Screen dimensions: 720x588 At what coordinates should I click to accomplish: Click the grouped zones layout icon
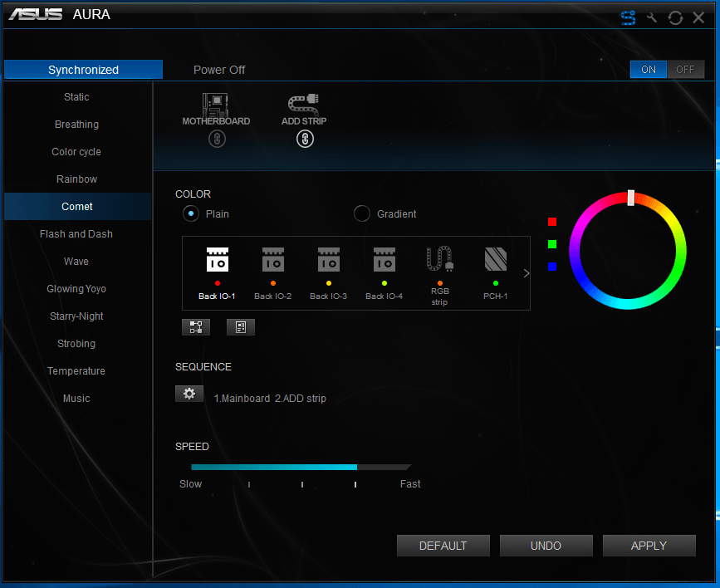pos(196,327)
